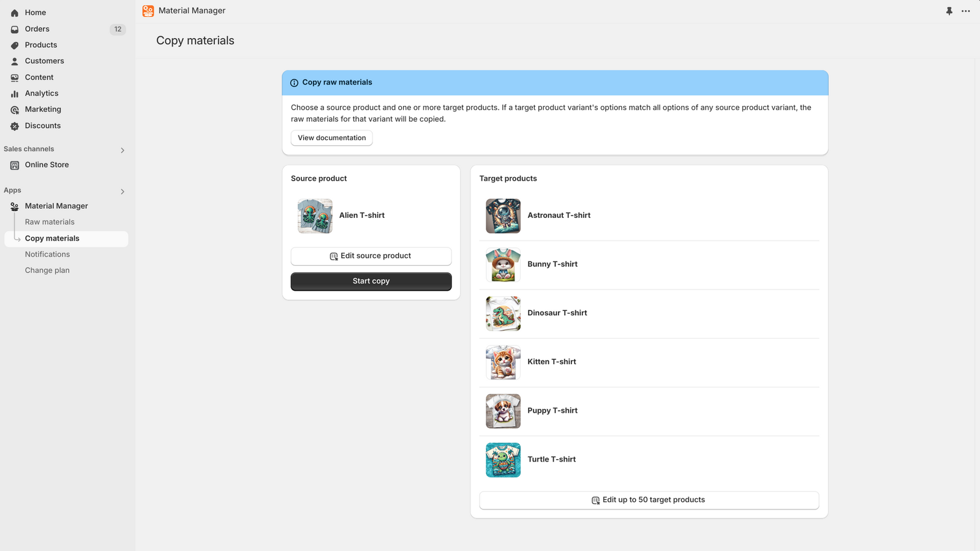Select the Orders icon in sidebar

(14, 29)
